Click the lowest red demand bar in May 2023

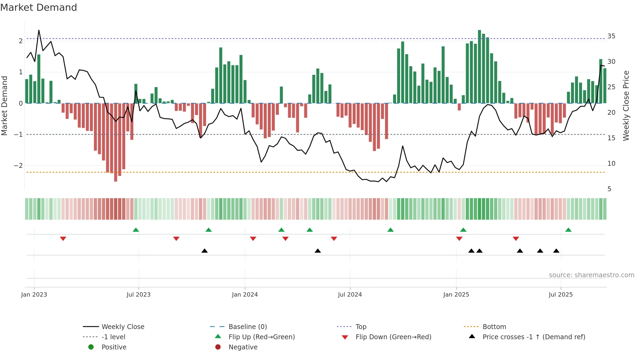(x=116, y=142)
